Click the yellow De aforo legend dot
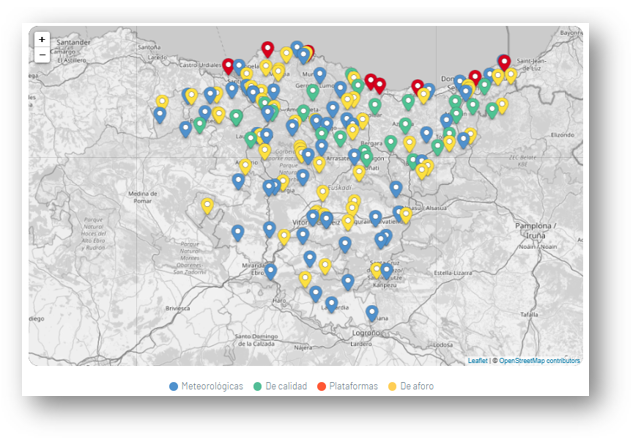635x444 pixels. click(393, 386)
